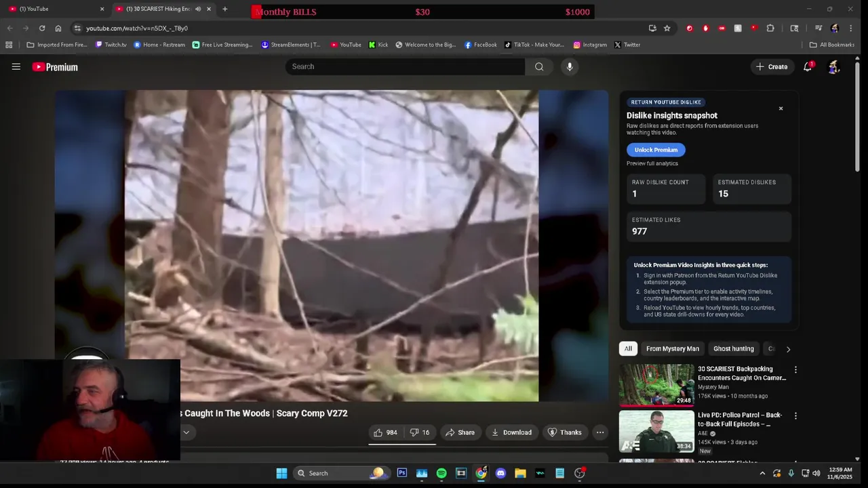Screen dimensions: 868x488
Task: Open Twitter bookmark
Action: [x=627, y=45]
